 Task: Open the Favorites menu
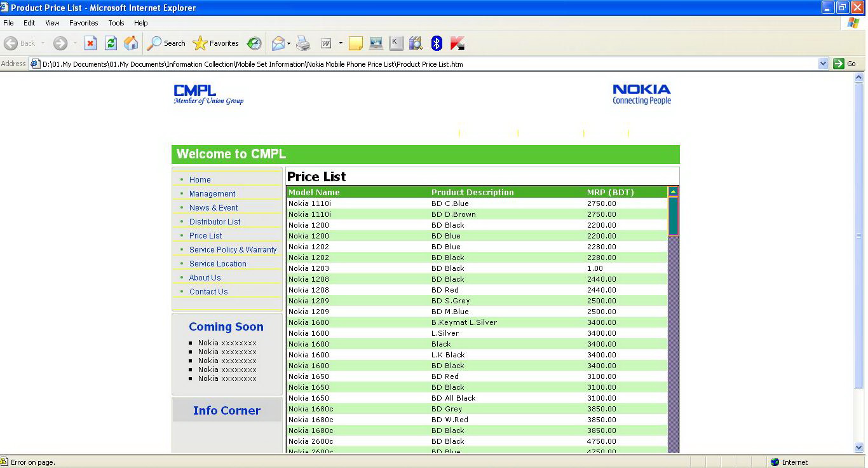click(84, 22)
